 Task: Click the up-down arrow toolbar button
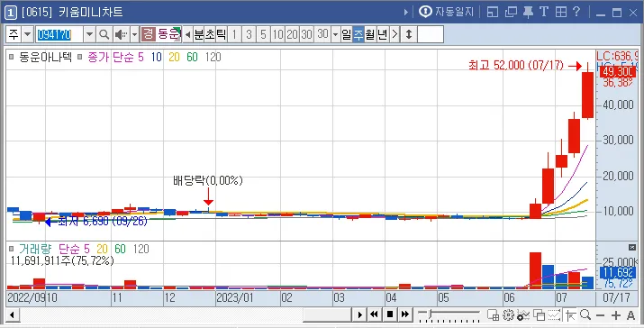[409, 34]
